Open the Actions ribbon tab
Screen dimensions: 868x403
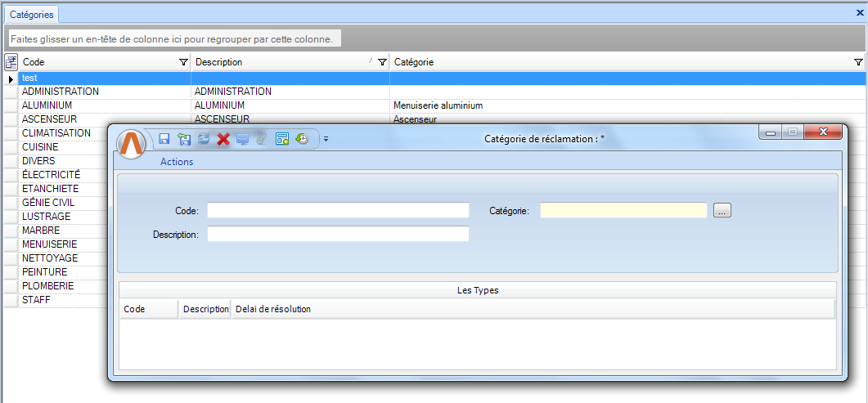(177, 162)
